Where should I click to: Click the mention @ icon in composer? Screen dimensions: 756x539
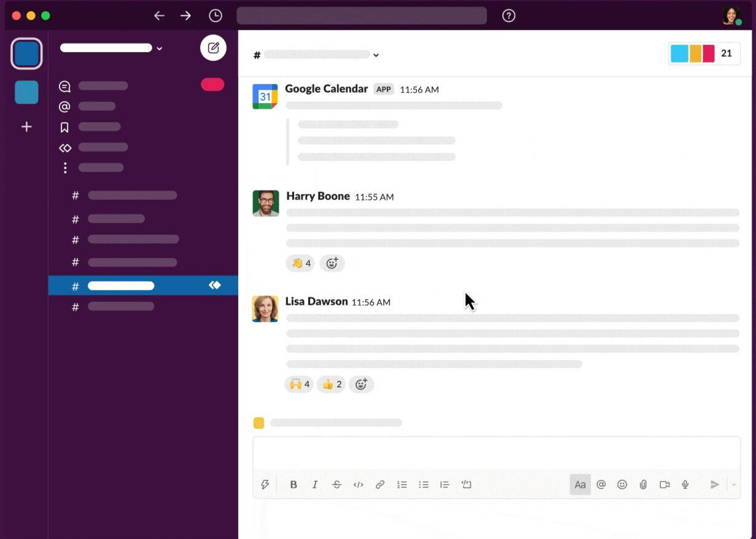pyautogui.click(x=601, y=484)
